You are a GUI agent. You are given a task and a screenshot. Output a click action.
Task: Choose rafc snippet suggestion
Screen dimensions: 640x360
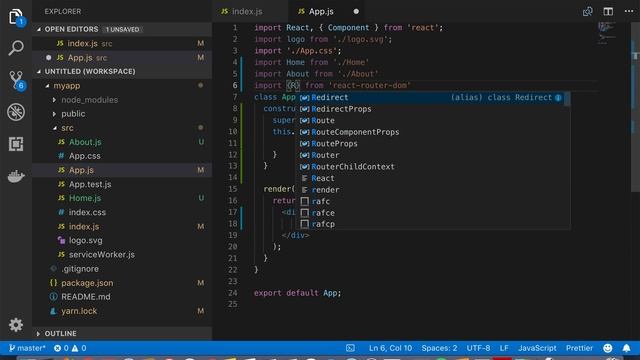tap(433, 201)
